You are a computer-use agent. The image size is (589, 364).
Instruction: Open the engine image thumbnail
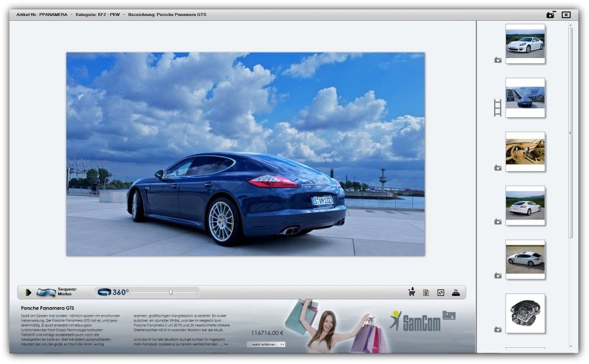[x=525, y=313]
